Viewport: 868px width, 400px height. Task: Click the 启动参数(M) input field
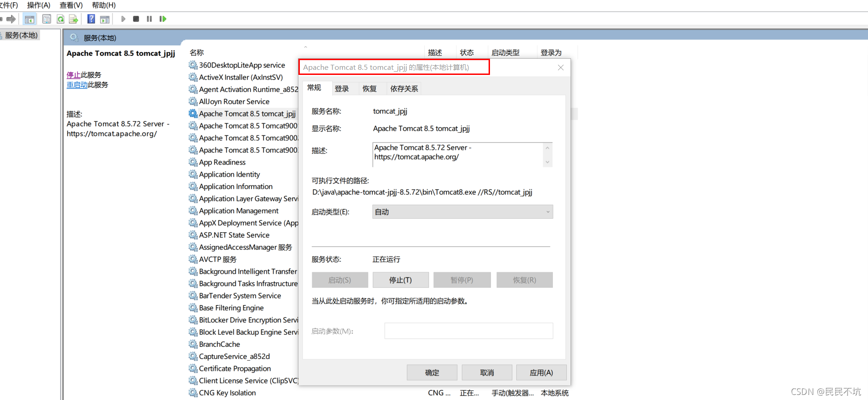coord(469,331)
